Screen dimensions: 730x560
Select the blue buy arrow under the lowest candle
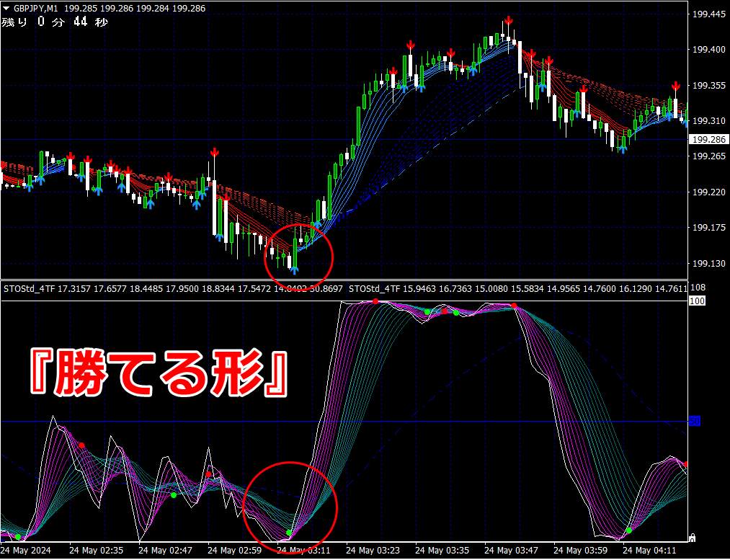[x=294, y=270]
